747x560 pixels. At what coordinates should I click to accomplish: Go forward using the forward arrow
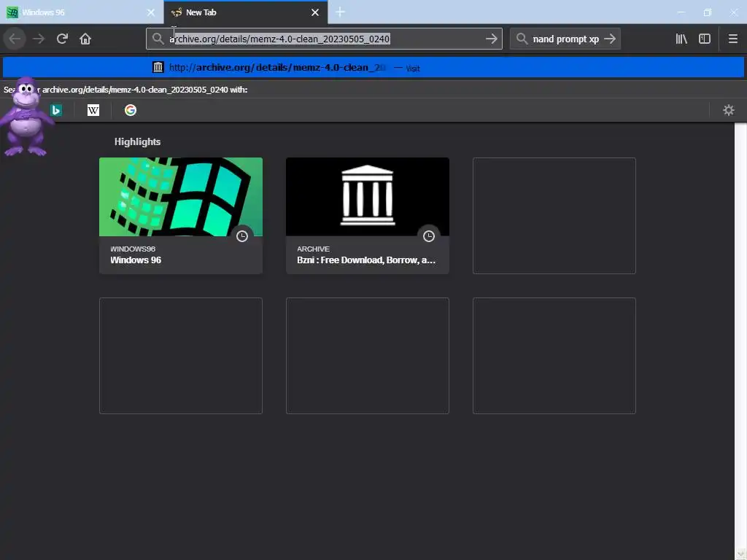[39, 39]
